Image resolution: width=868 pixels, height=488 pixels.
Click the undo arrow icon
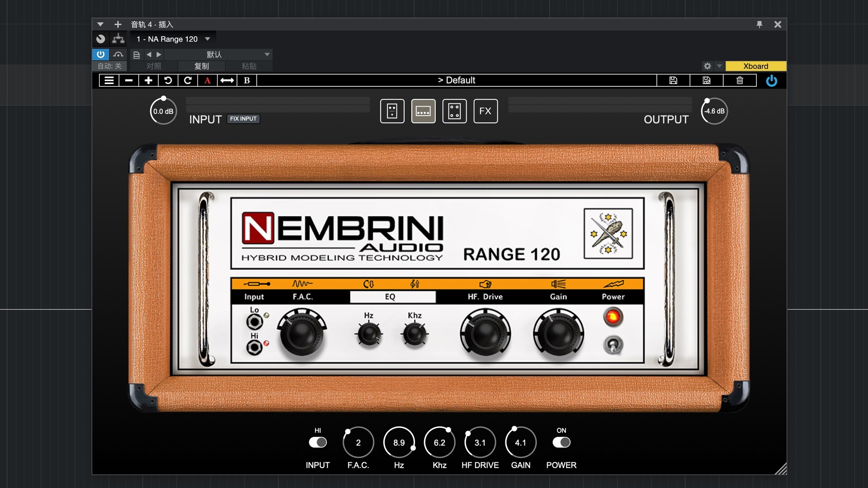(168, 80)
